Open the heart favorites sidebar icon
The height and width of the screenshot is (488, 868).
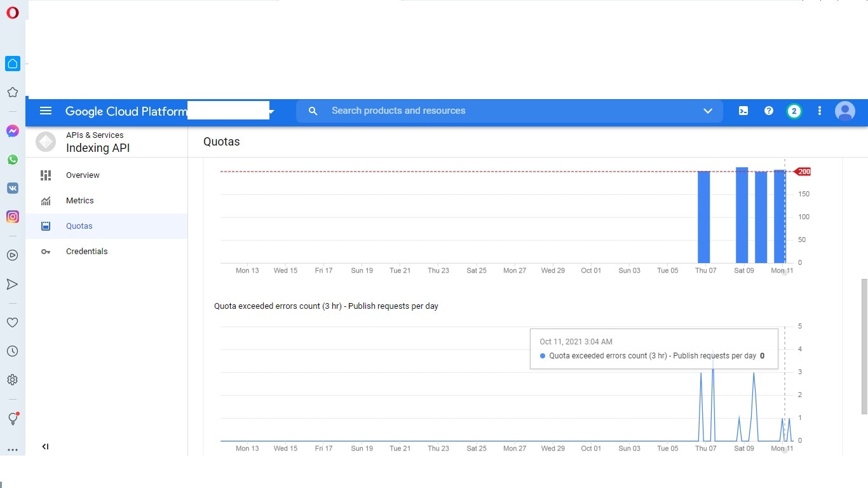click(x=12, y=322)
